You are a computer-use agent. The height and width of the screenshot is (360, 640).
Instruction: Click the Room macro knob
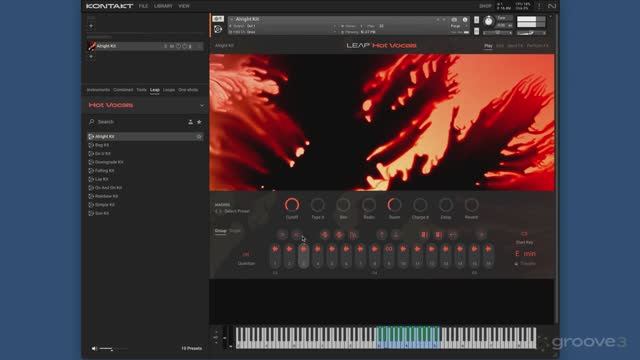(x=394, y=204)
